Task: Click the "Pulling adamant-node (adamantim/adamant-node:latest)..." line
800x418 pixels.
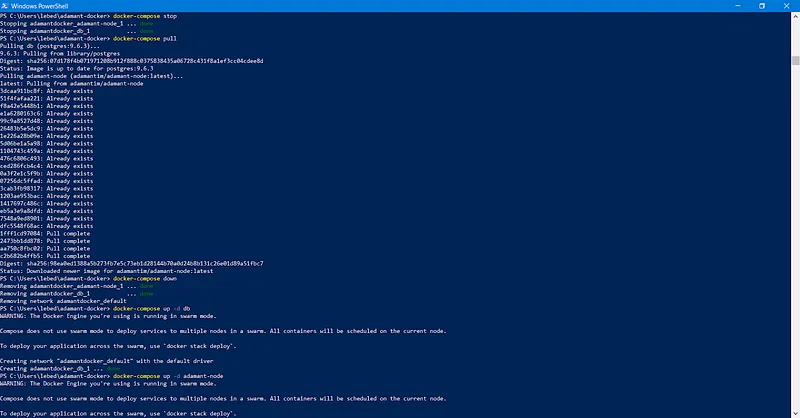Action: point(92,76)
